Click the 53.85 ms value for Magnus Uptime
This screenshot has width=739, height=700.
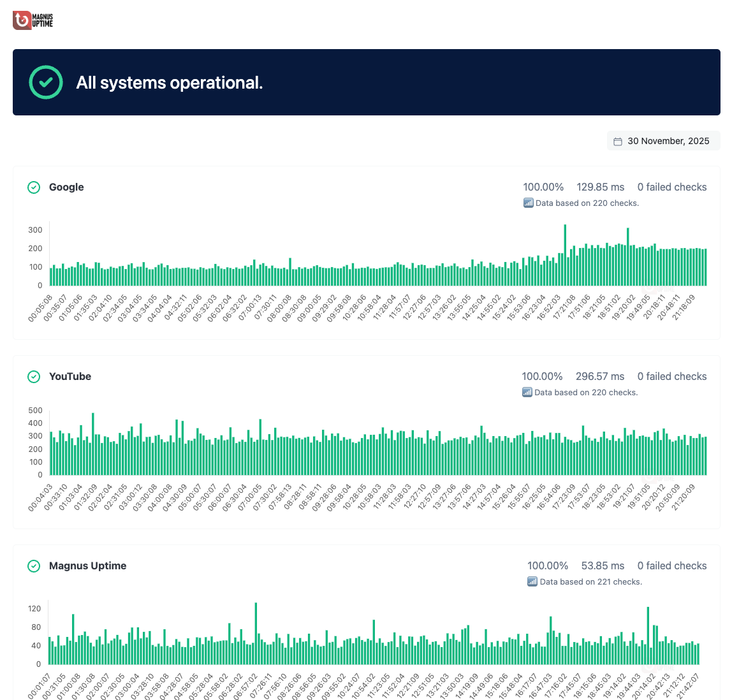click(603, 566)
